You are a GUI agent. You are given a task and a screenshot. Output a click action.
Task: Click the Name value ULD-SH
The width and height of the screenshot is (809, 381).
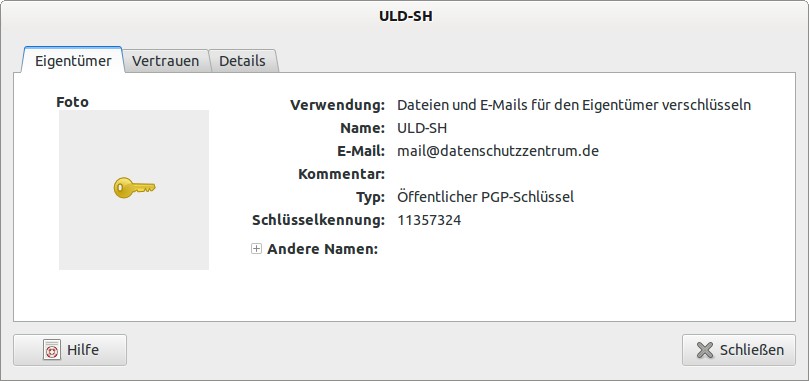(422, 128)
